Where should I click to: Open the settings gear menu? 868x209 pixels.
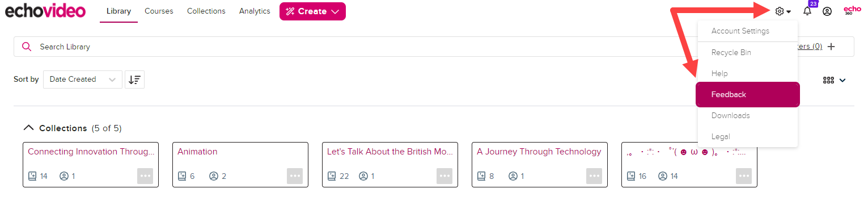pos(783,11)
